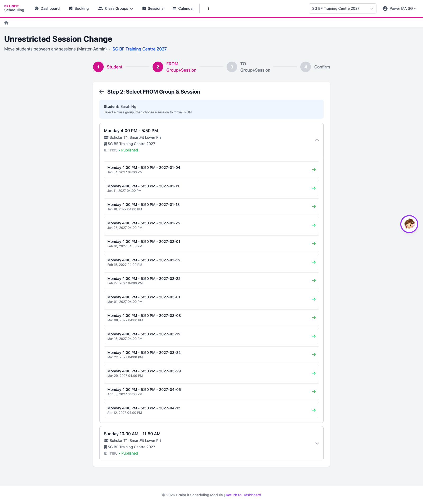
Task: Click green arrow for session 2027-03-08
Action: pos(314,318)
